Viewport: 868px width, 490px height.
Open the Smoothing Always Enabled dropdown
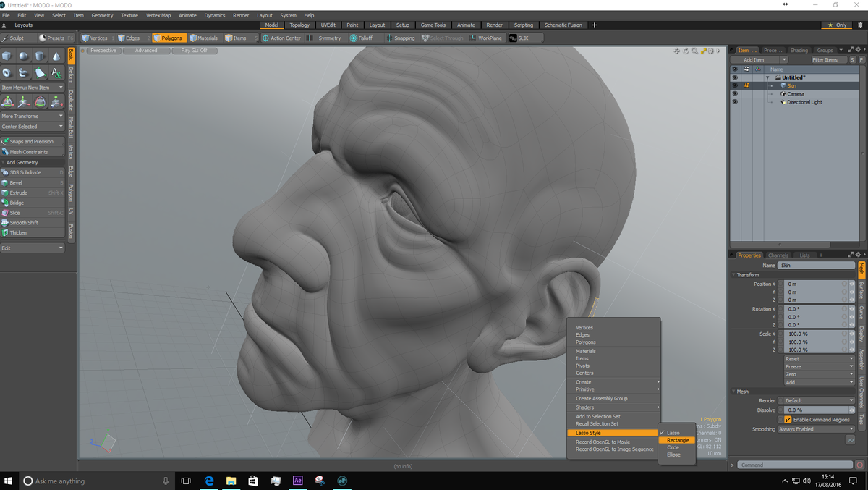(817, 428)
